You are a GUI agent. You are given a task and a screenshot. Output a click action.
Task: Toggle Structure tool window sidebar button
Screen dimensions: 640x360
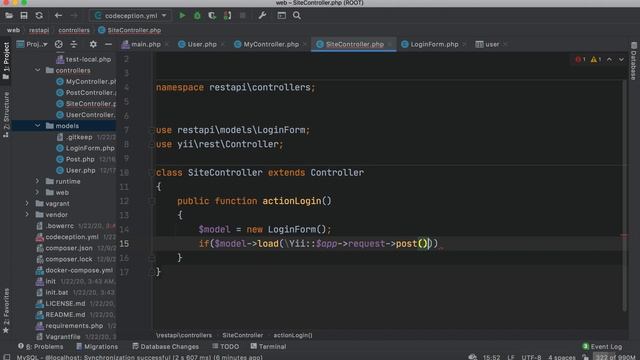coord(6,114)
